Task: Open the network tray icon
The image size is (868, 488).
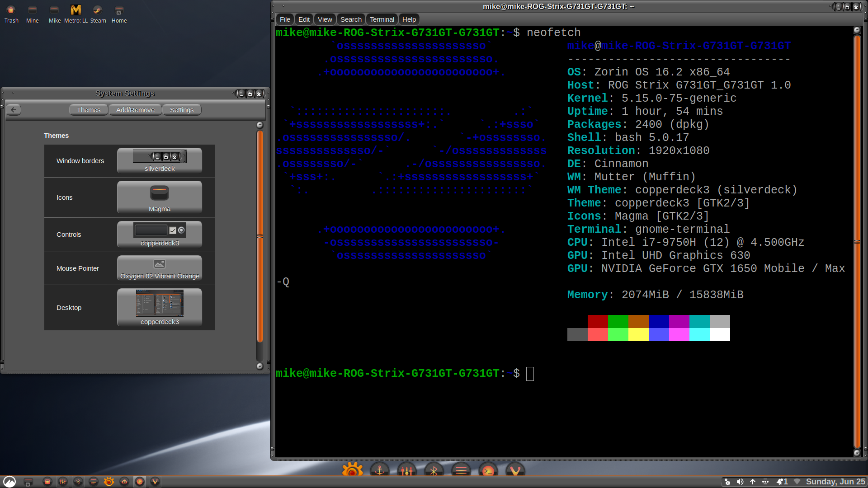Action: (765, 482)
